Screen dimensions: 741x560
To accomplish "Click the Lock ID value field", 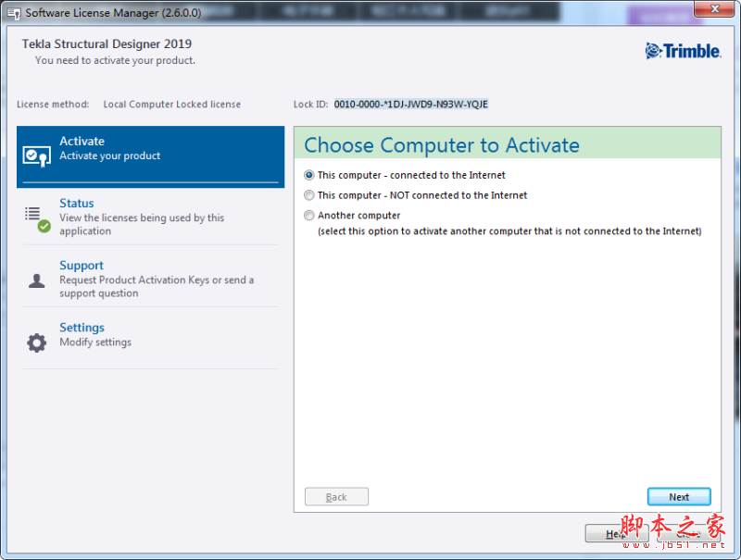I will [410, 105].
